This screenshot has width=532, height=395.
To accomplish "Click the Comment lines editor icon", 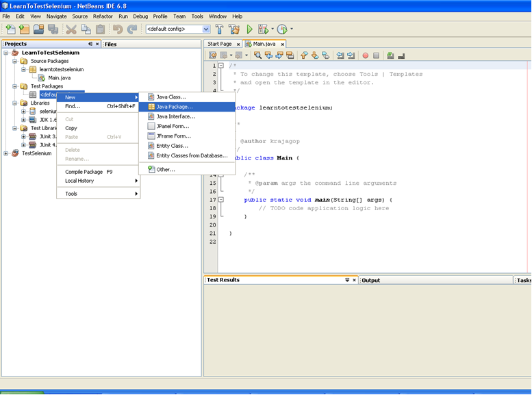I will (x=390, y=55).
